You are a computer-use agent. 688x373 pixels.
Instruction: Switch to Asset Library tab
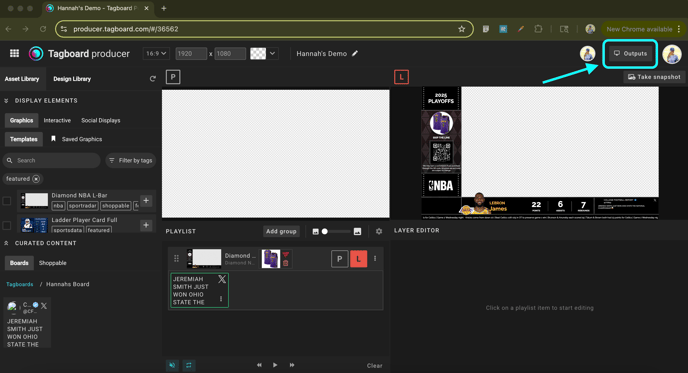(22, 79)
